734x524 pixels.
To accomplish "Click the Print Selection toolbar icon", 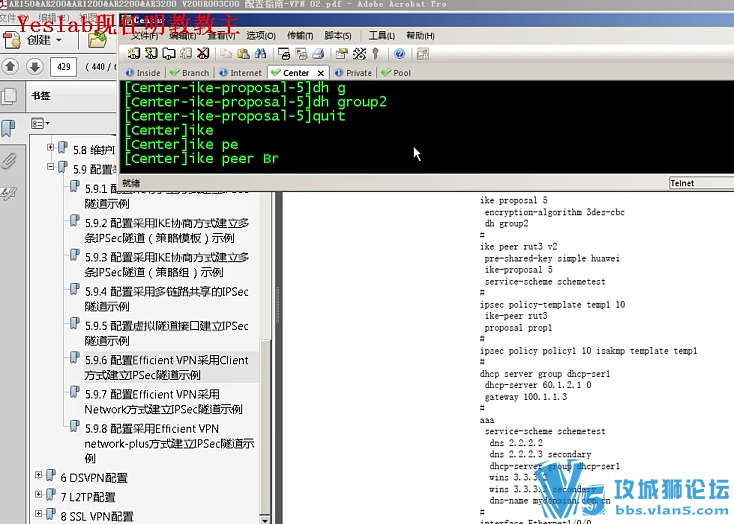I will tap(284, 53).
